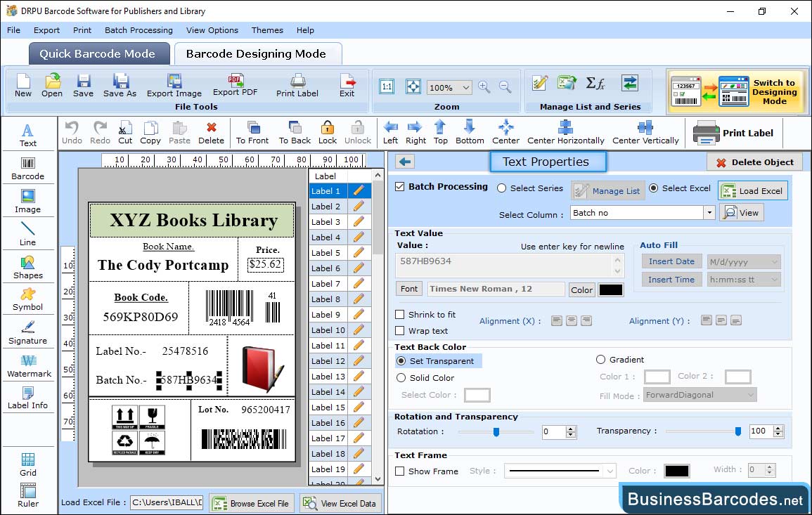812x515 pixels.
Task: Increase the Transparency value stepper
Action: [778, 428]
